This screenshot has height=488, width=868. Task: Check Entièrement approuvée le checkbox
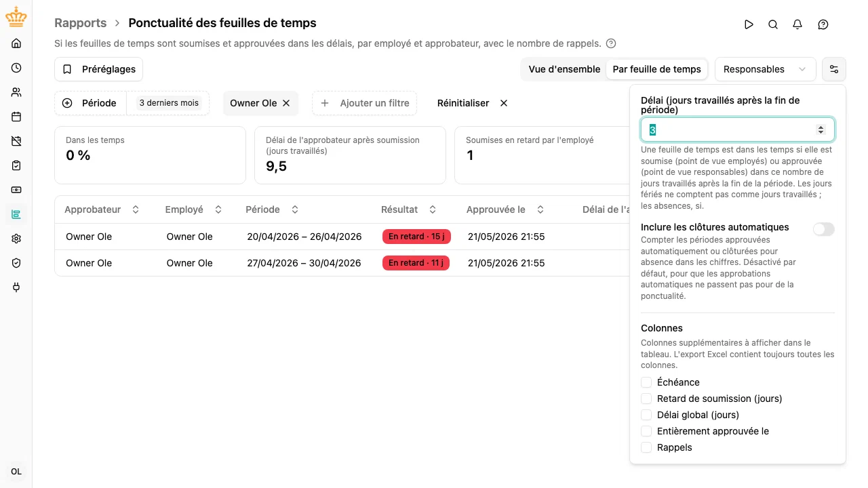point(646,431)
